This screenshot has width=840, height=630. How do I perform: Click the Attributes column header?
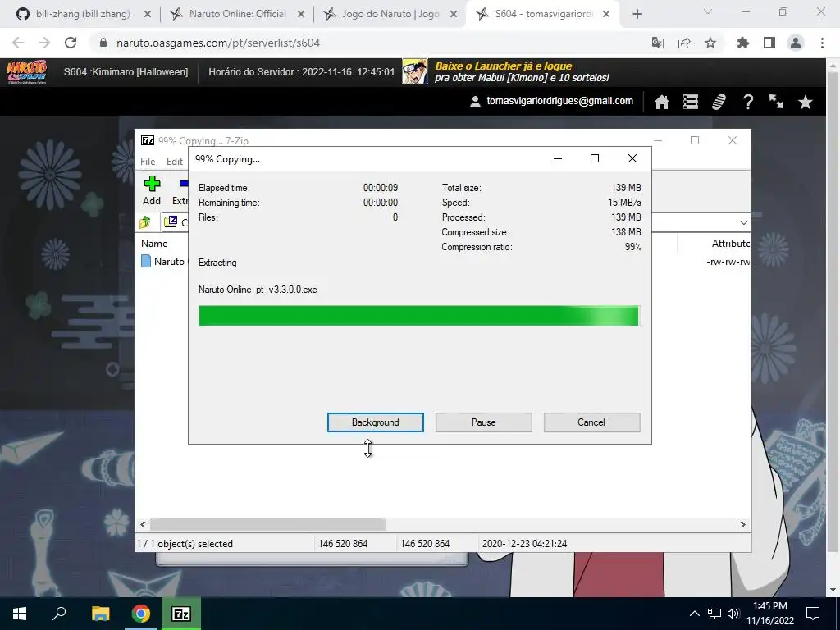coord(729,243)
